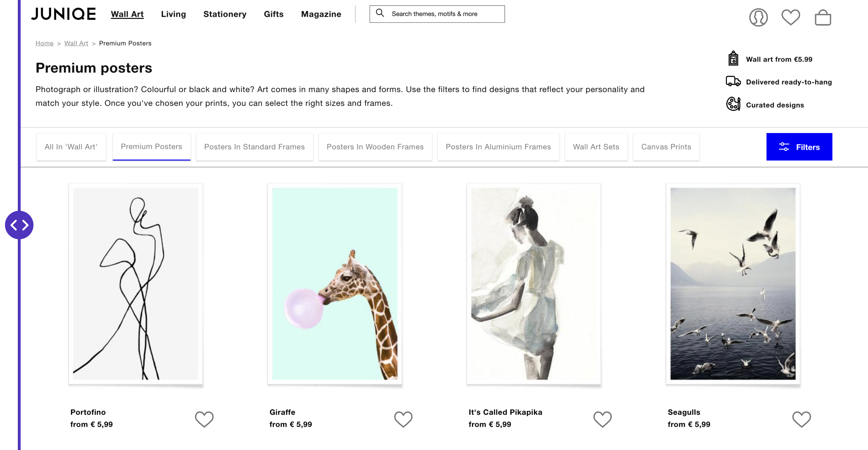Open the shopping bag cart icon
This screenshot has height=450, width=868.
(823, 17)
